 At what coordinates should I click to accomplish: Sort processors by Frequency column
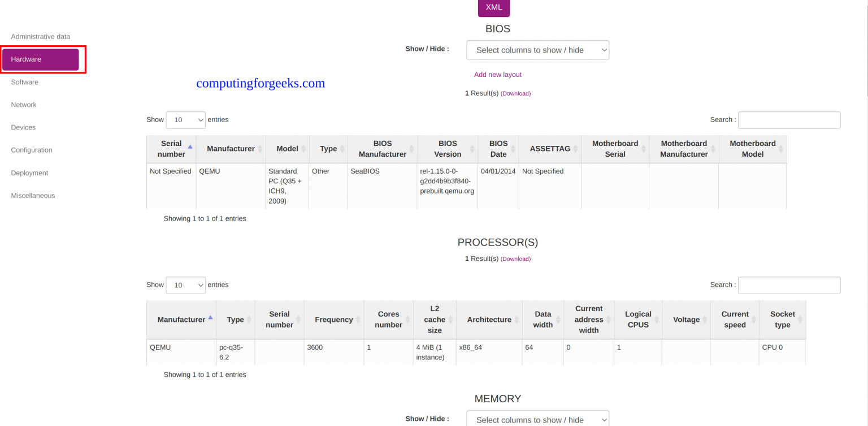click(333, 320)
